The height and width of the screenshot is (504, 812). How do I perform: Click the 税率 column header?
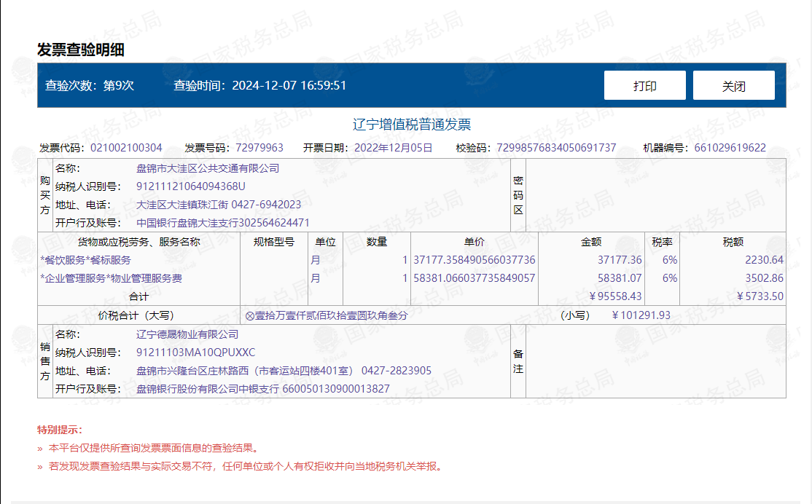coord(662,242)
